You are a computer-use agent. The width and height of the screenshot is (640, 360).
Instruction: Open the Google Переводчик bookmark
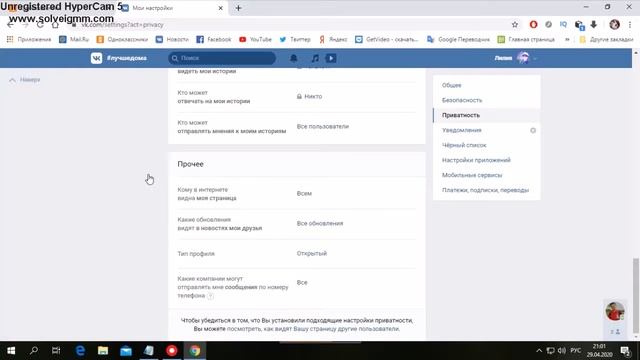tap(458, 40)
